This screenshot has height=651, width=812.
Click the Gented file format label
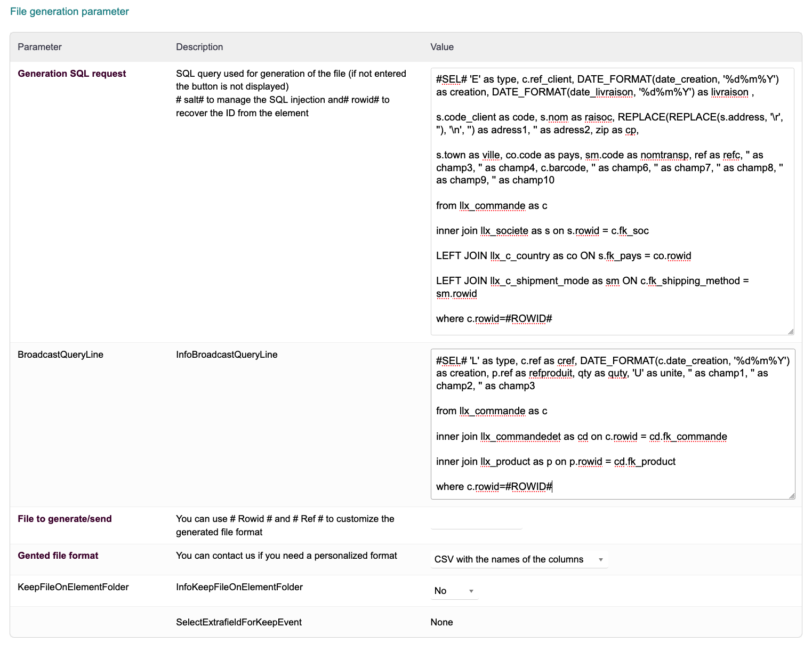tap(58, 556)
